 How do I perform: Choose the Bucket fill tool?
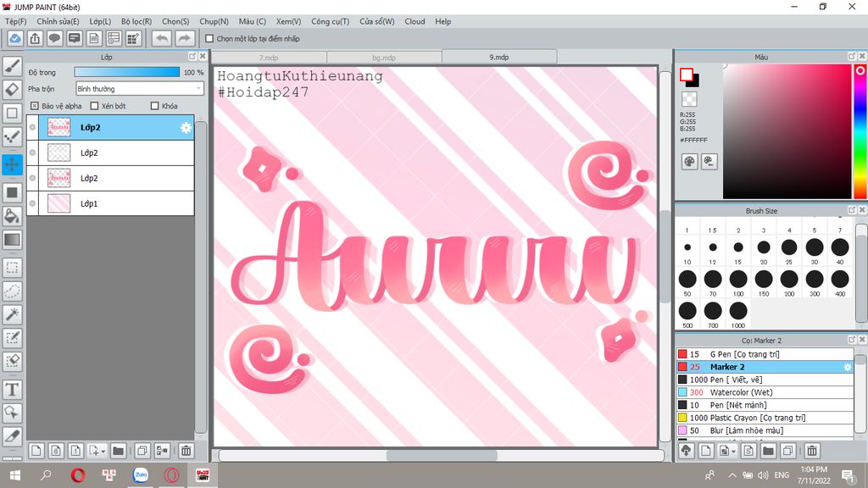coord(12,216)
